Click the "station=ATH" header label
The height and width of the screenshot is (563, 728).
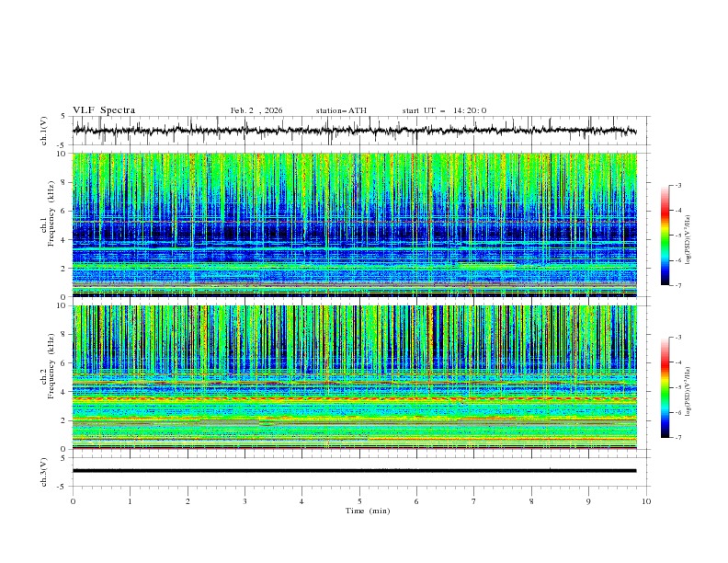click(x=341, y=110)
